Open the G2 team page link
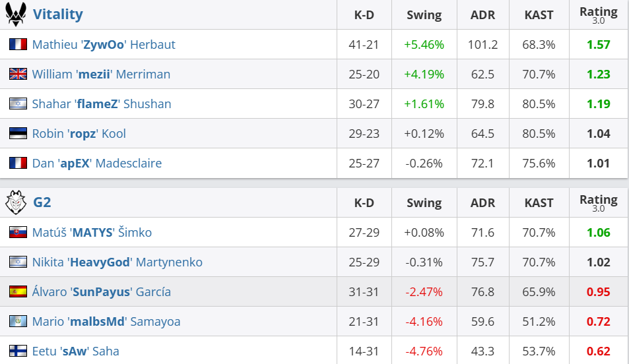The height and width of the screenshot is (364, 629). (x=42, y=202)
